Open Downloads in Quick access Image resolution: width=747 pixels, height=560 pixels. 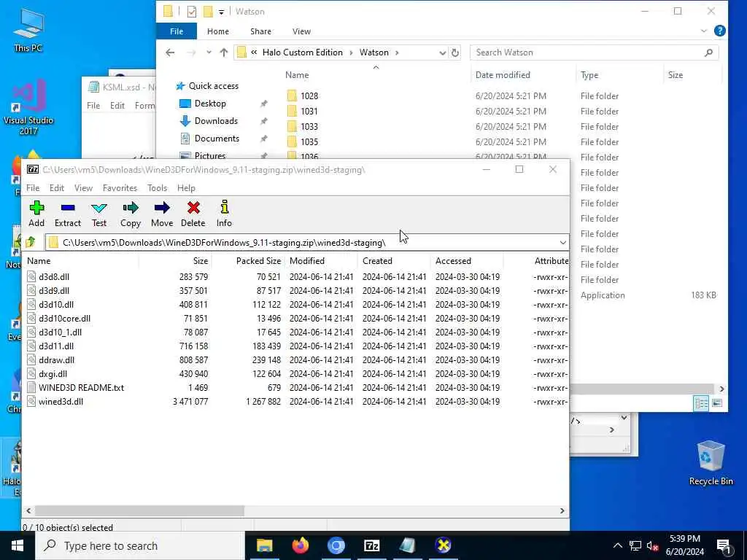click(216, 121)
